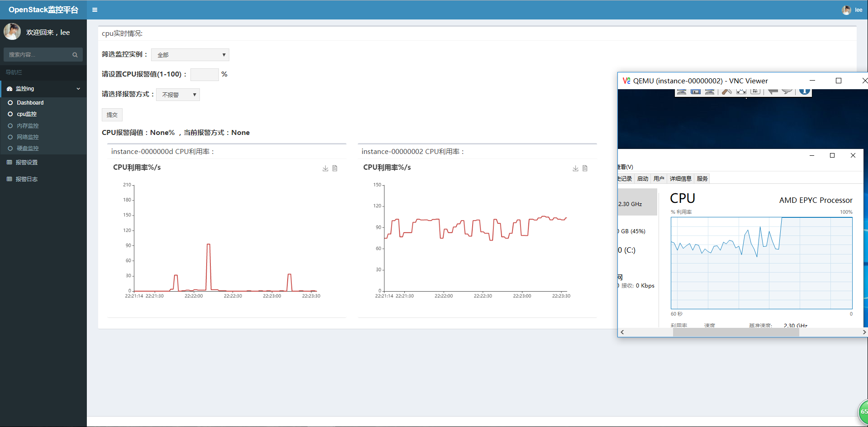Toggle full screen in VNC Viewer toolbar
This screenshot has height=427, width=868.
741,91
